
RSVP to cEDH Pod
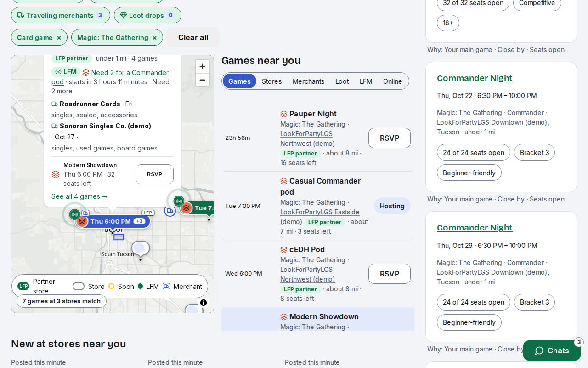pos(390,274)
